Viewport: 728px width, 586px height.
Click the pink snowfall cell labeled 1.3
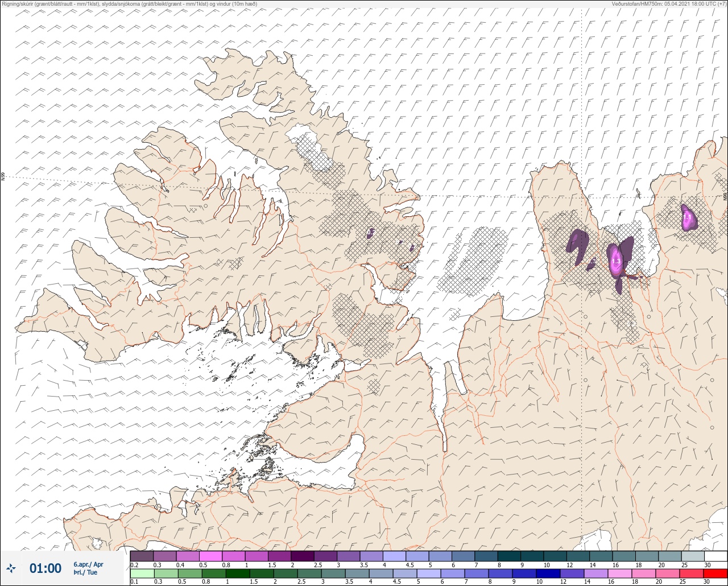[615, 261]
